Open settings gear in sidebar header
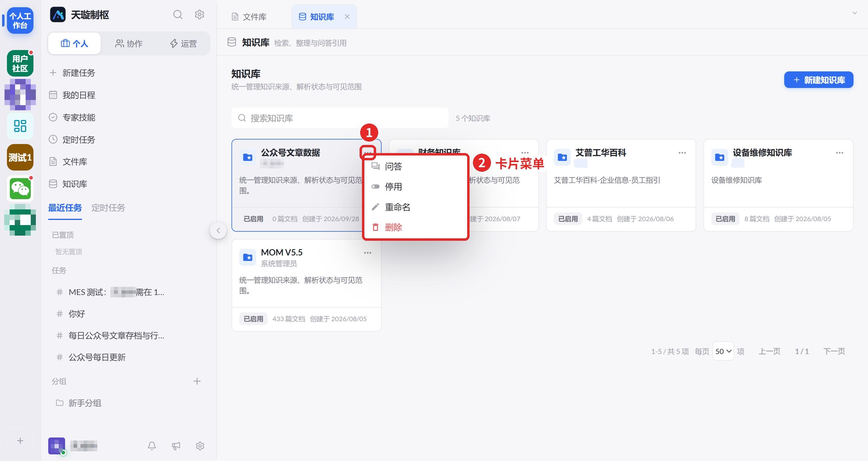 point(200,14)
